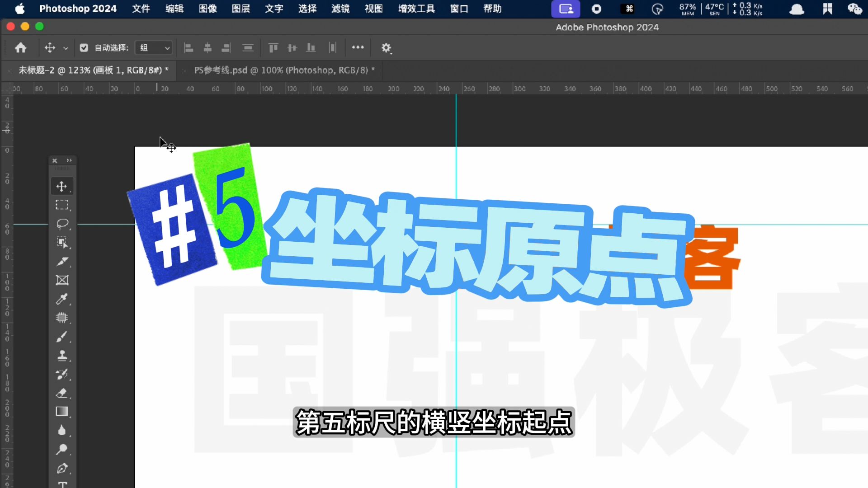Open the Apple menu
Screen dimensions: 868x488
[x=20, y=9]
